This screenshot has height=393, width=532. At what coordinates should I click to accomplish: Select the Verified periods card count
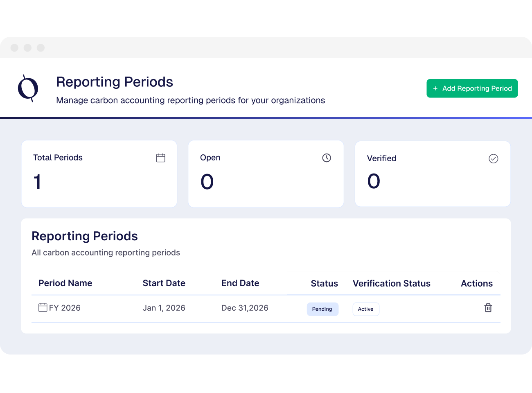(x=374, y=181)
